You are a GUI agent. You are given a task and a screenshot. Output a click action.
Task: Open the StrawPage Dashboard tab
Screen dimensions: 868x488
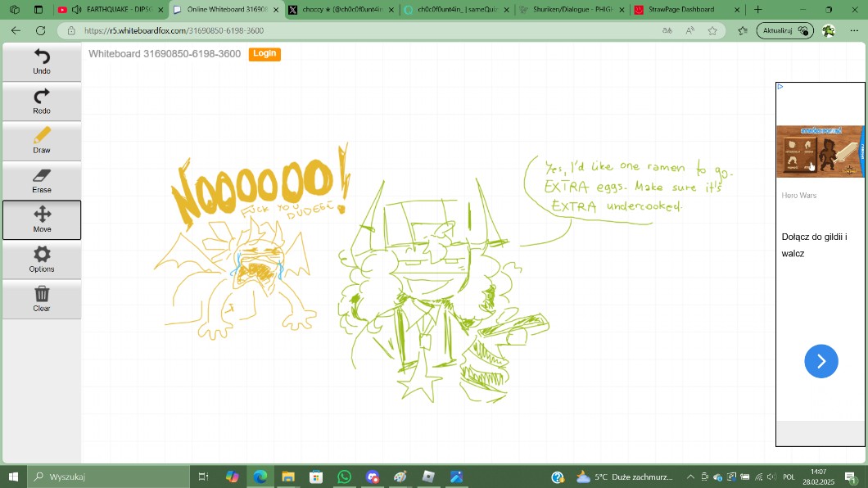[x=680, y=10]
